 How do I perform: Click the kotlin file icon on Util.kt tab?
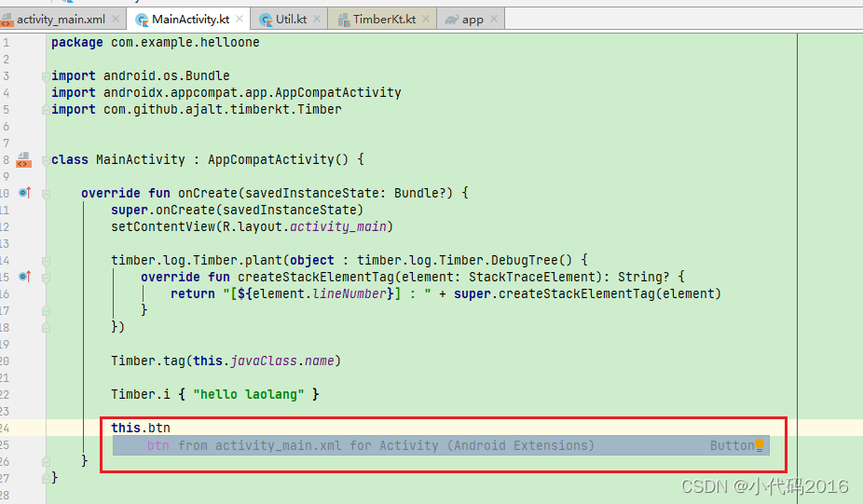point(266,20)
